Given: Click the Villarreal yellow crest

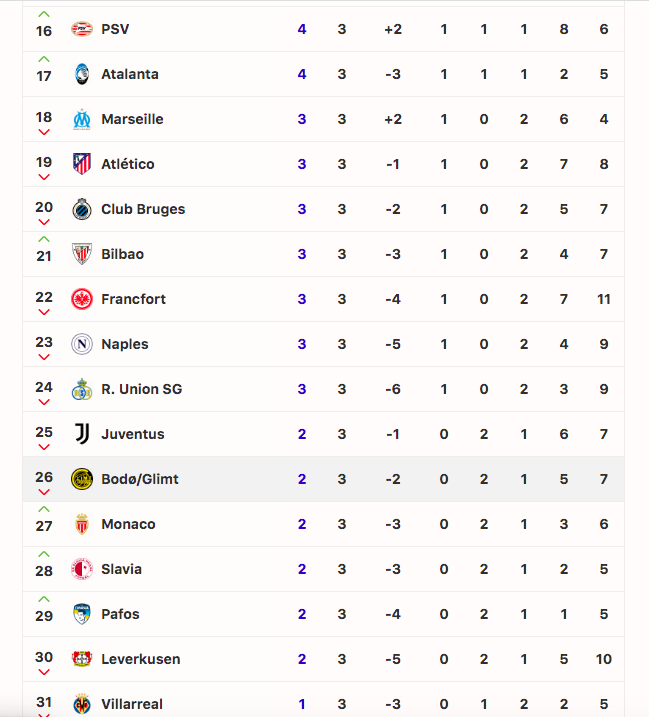Looking at the screenshot, I should [82, 704].
